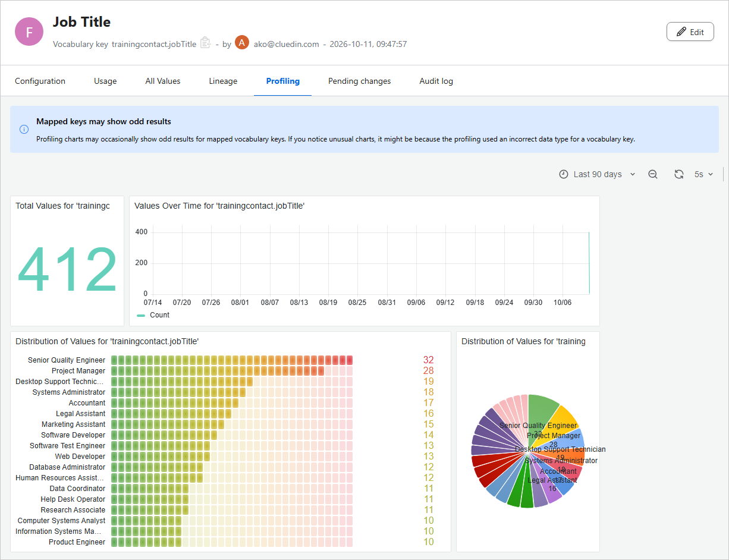This screenshot has height=560, width=729.
Task: Click the Software Test Engineer row label
Action: 68,446
